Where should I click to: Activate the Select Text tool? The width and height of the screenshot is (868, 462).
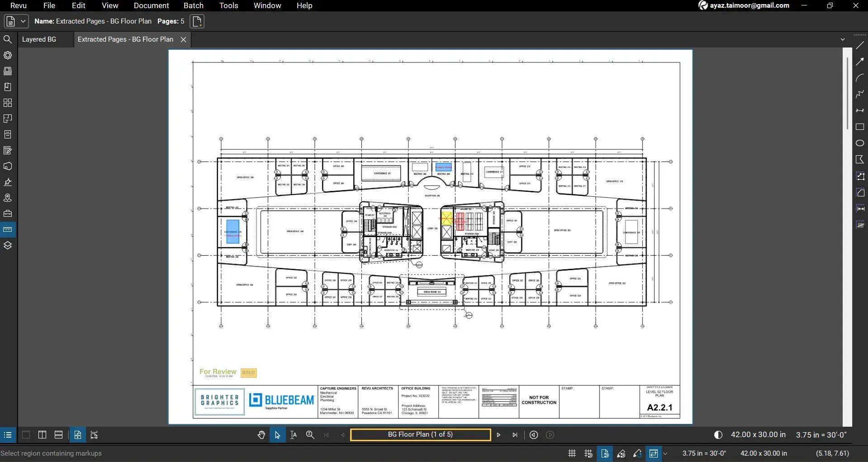point(294,435)
